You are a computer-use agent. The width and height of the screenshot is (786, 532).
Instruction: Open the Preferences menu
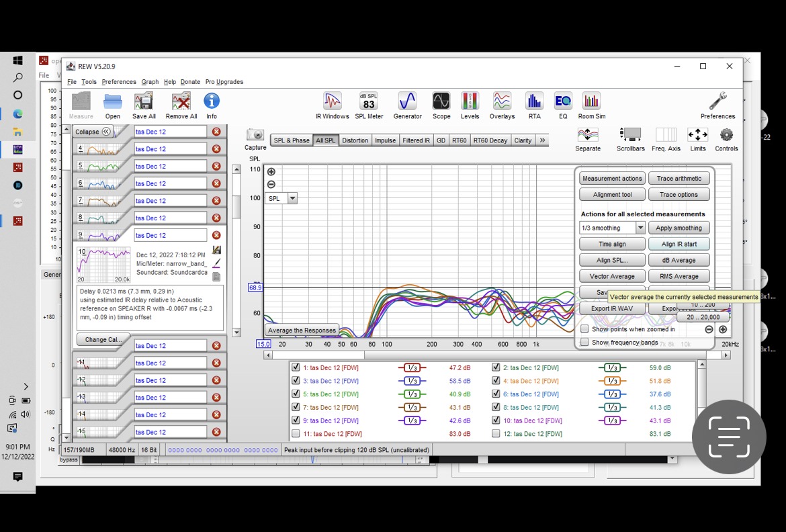coord(119,82)
